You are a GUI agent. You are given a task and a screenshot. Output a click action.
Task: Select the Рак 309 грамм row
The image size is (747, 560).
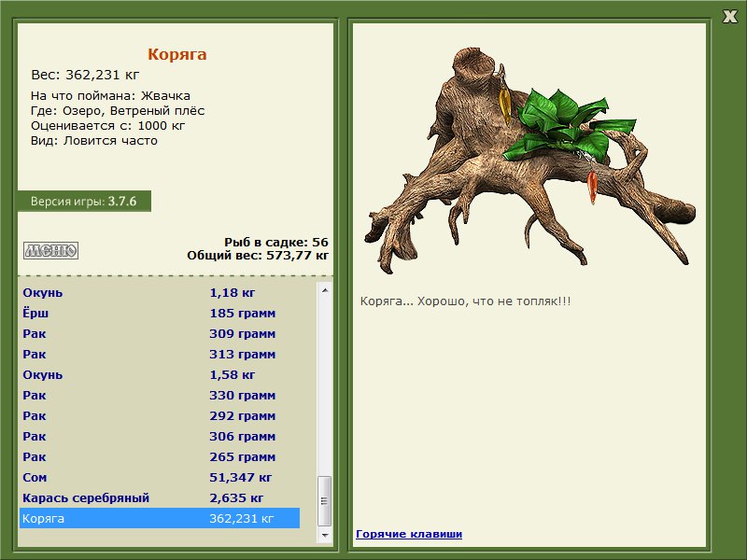(x=160, y=333)
